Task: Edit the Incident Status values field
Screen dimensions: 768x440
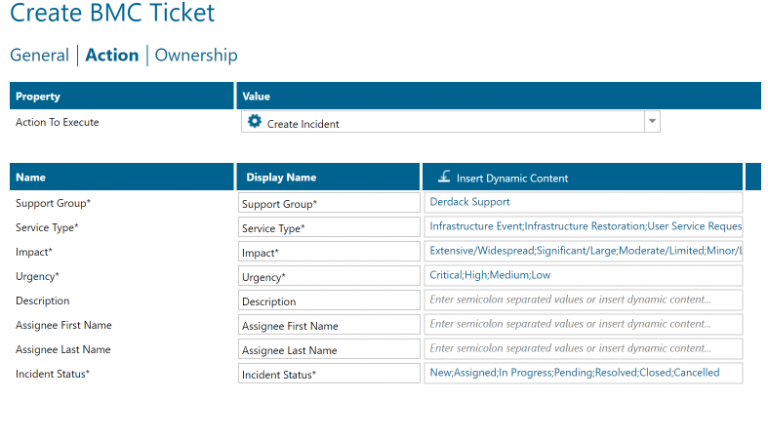Action: [x=583, y=373]
